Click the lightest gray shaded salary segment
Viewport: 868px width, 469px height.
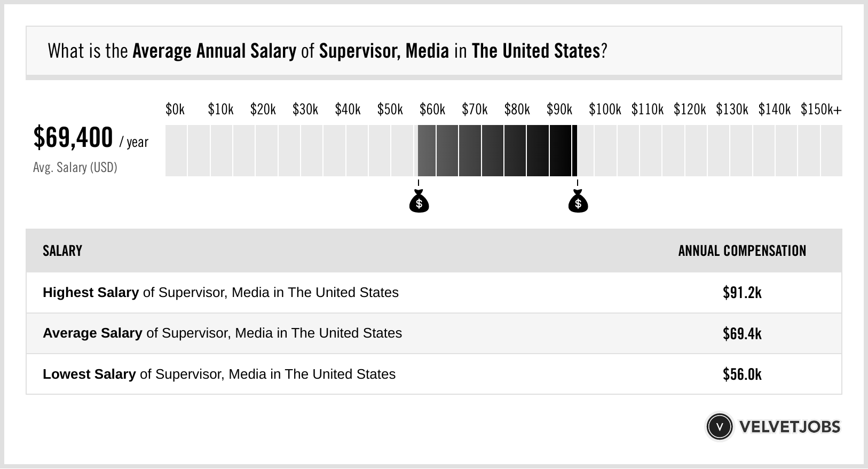[x=427, y=151]
